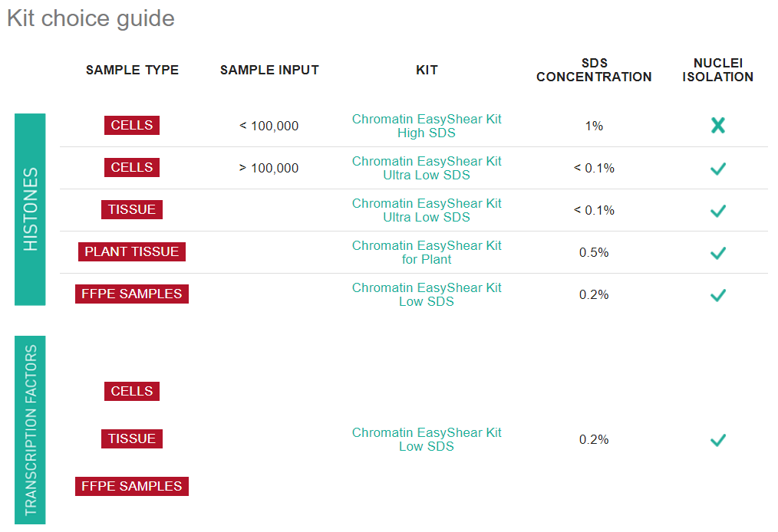This screenshot has width=778, height=532.
Task: Click the checkmark in the Histones Tissue row
Action: pyautogui.click(x=717, y=211)
